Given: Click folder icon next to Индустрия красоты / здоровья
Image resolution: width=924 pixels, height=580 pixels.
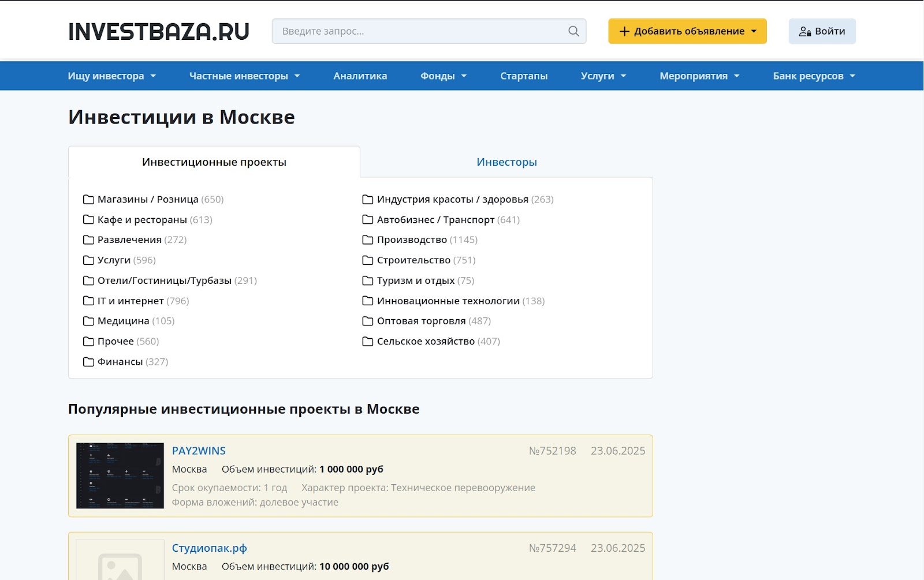Looking at the screenshot, I should click(x=368, y=200).
